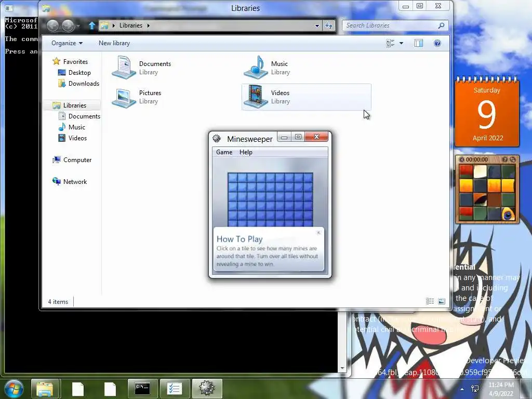Select Computer in navigation pane
The image size is (532, 399).
coord(77,160)
